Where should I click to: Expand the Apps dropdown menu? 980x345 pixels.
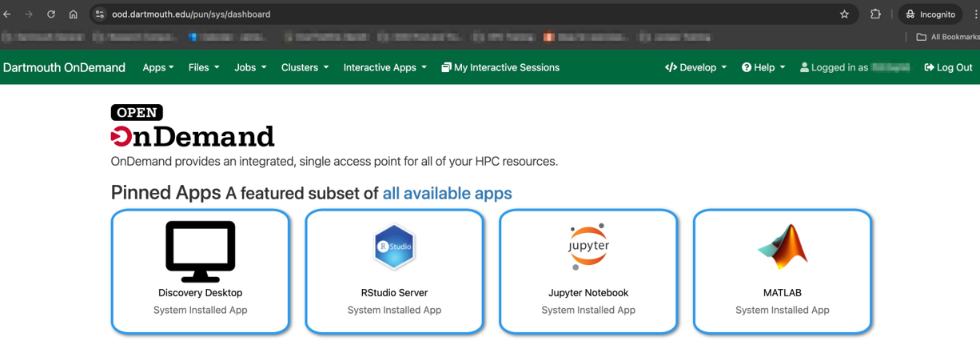click(x=158, y=67)
